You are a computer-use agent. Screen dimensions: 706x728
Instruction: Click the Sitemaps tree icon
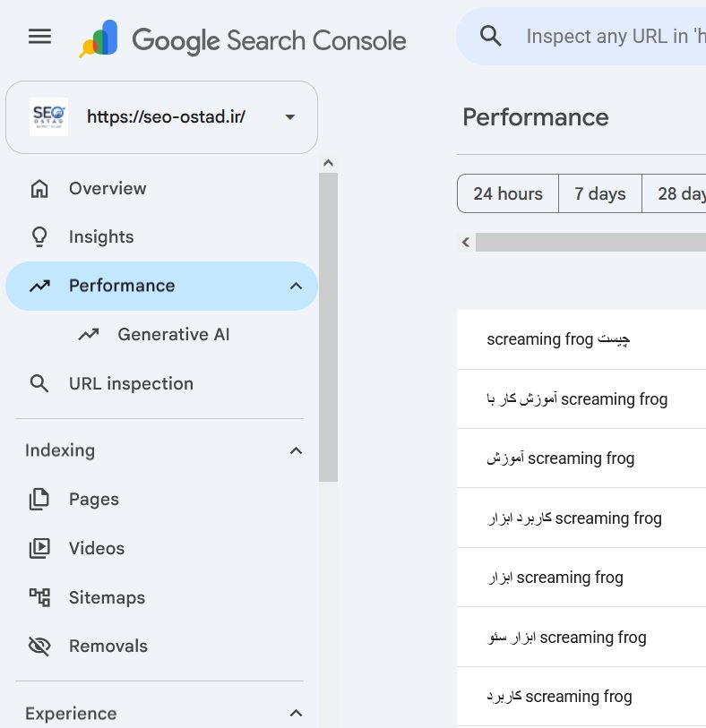[39, 597]
